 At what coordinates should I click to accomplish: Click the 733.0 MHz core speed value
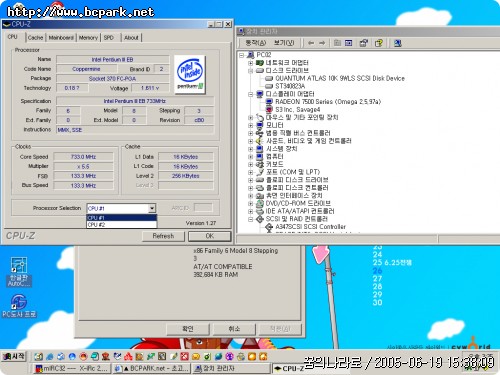point(83,157)
